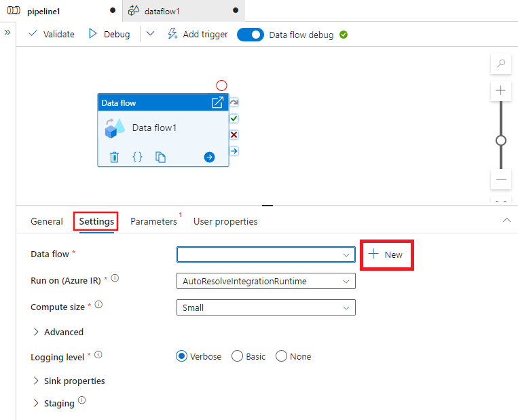
Task: Expand the left sidebar with double chevron
Action: pyautogui.click(x=7, y=33)
